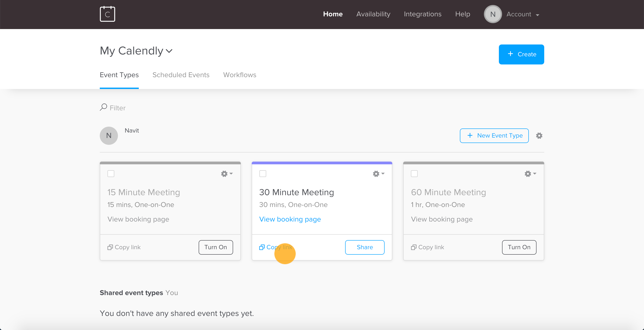Viewport: 644px width, 330px height.
Task: Open the gear settings next to New Event Type
Action: [x=539, y=135]
